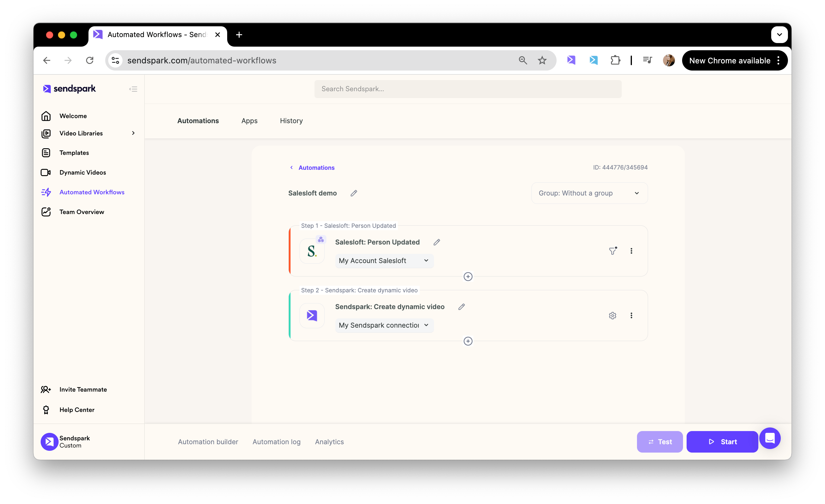Add a step after Step 2 plus icon
This screenshot has height=504, width=825.
[468, 341]
